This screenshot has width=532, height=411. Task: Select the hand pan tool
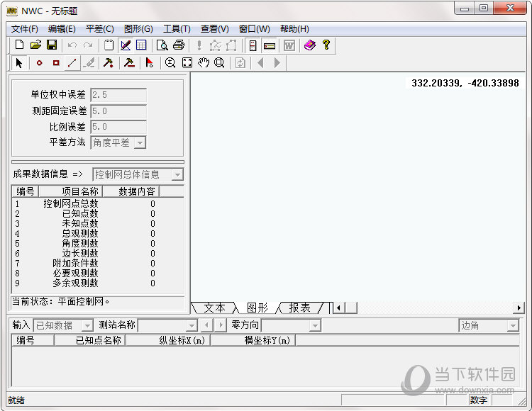coord(204,62)
